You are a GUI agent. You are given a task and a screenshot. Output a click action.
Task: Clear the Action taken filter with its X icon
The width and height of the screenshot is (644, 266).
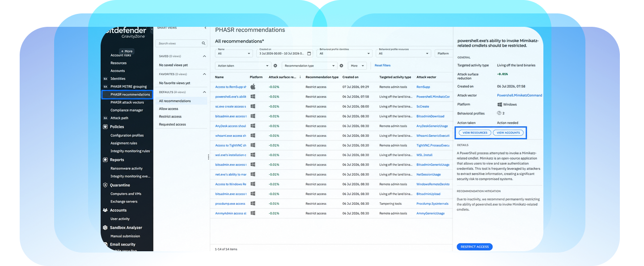275,66
